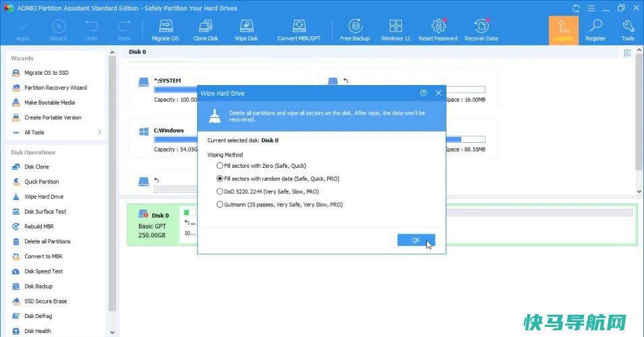The width and height of the screenshot is (644, 337).
Task: Launch Recover Data from toolbar
Action: coord(481,30)
